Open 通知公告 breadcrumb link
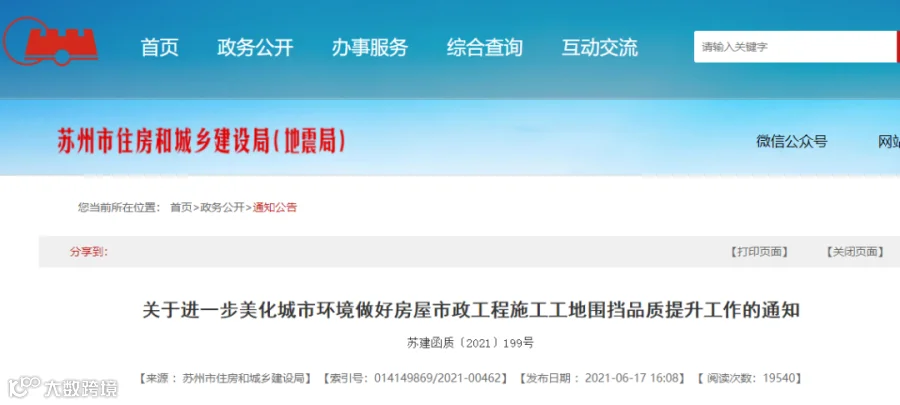 [275, 208]
